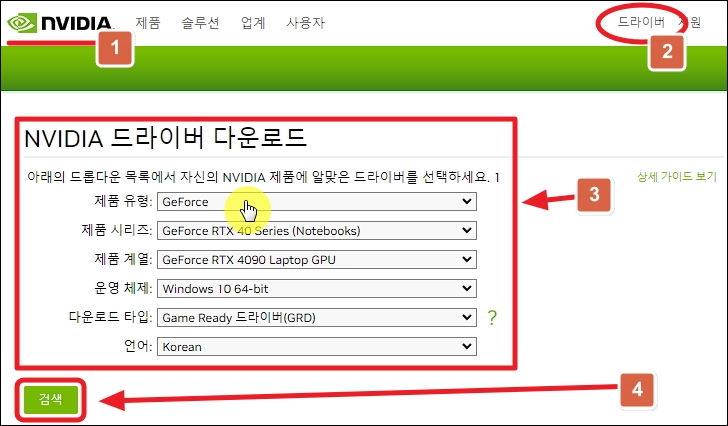Screen dimensions: 728x426
Task: Open the 사용자 menu
Action: coord(305,23)
